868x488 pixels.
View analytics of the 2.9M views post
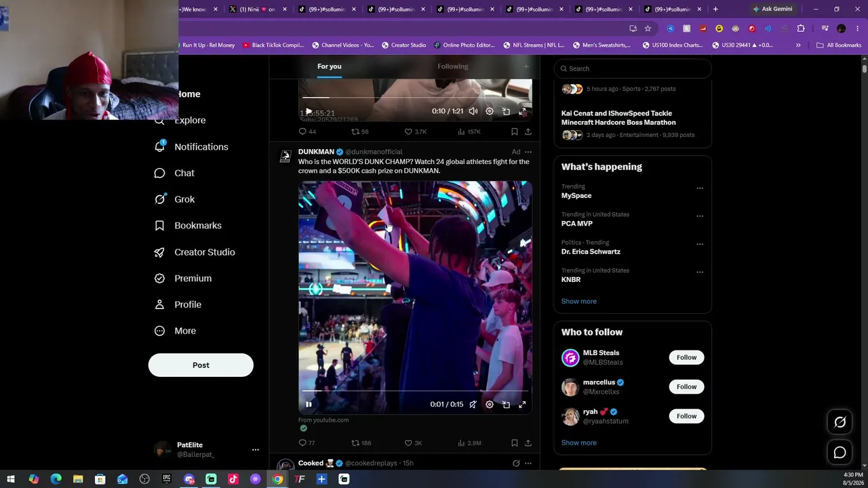point(469,443)
